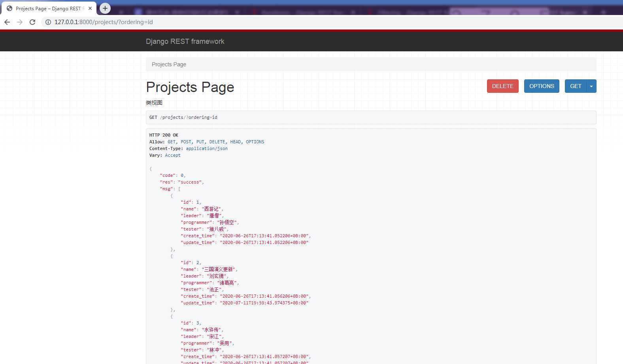Click the blue GET button
623x364 pixels.
click(576, 86)
